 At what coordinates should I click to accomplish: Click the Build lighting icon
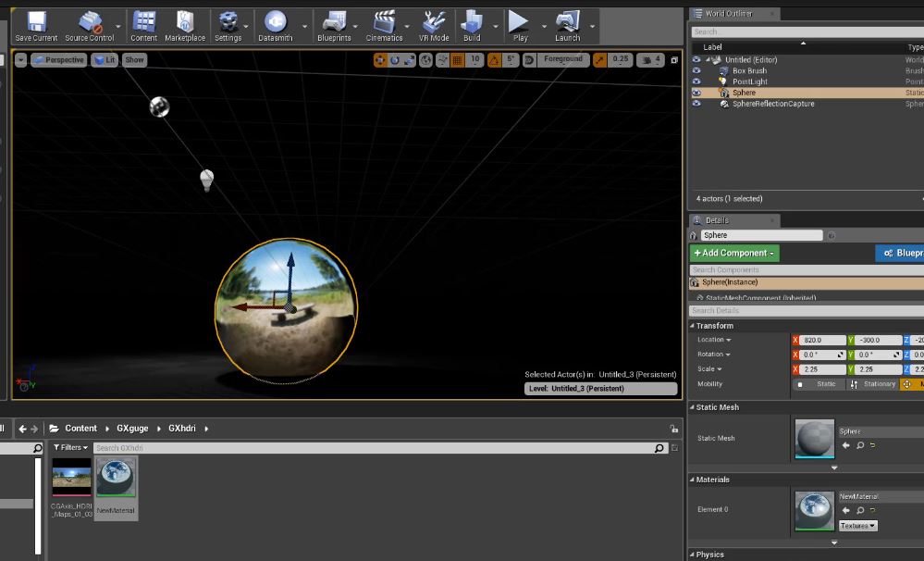tap(472, 25)
